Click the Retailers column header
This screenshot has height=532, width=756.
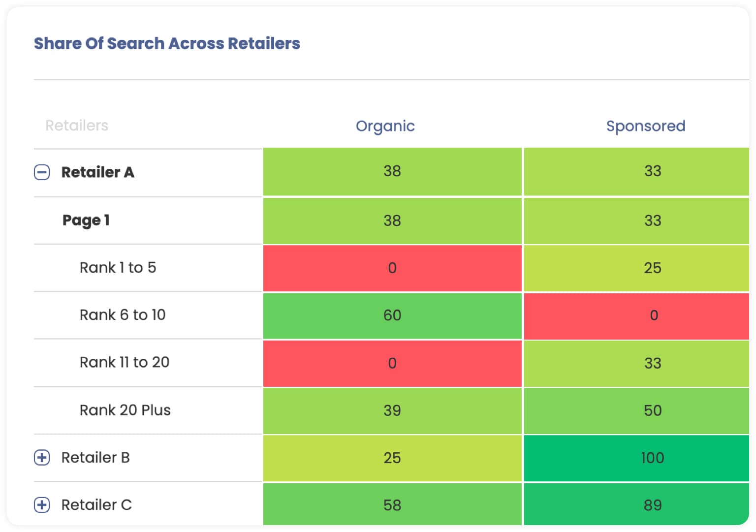77,125
